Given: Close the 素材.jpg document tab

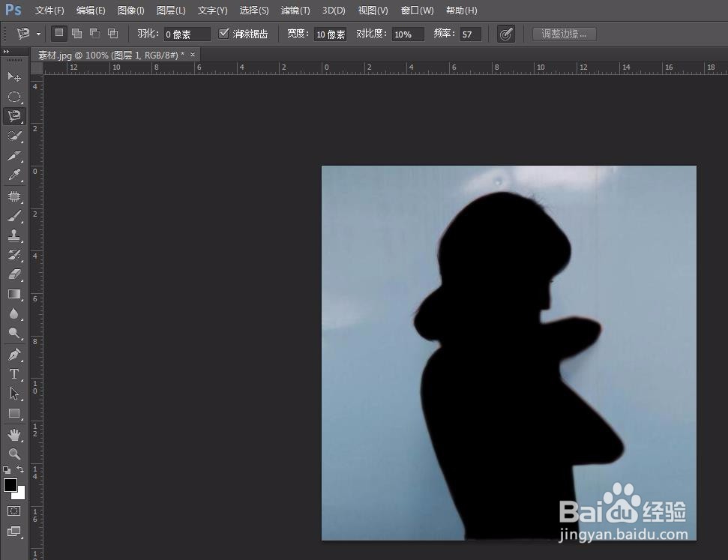Looking at the screenshot, I should [x=193, y=55].
